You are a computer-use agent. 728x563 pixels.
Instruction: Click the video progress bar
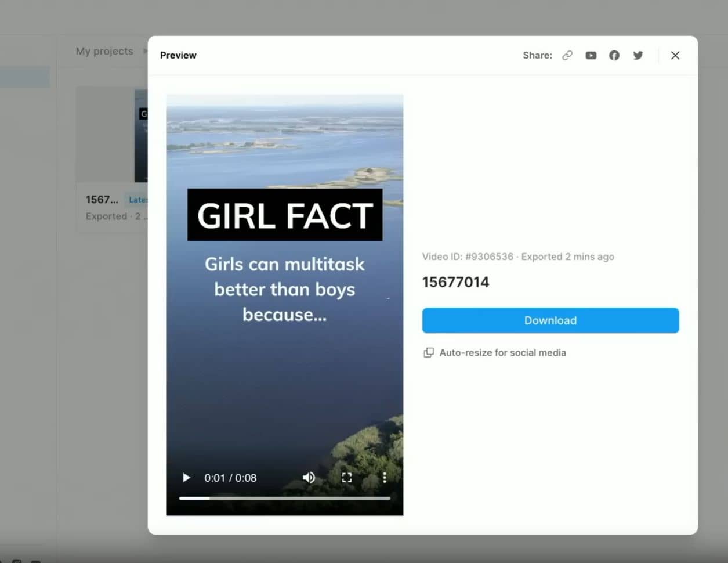284,498
